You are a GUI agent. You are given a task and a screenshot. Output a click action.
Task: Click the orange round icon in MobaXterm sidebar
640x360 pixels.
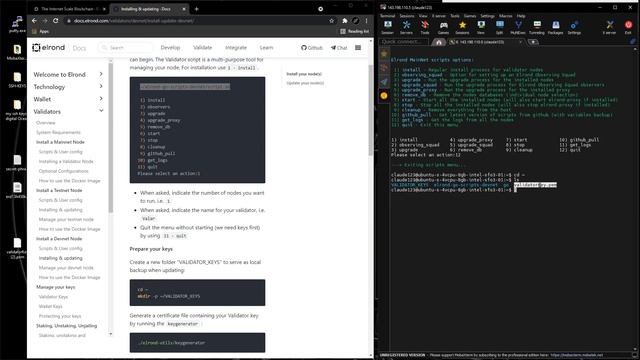pos(384,96)
